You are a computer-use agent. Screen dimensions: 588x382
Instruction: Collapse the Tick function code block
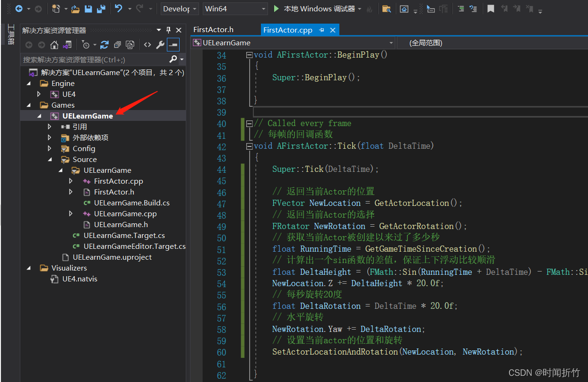coord(249,146)
